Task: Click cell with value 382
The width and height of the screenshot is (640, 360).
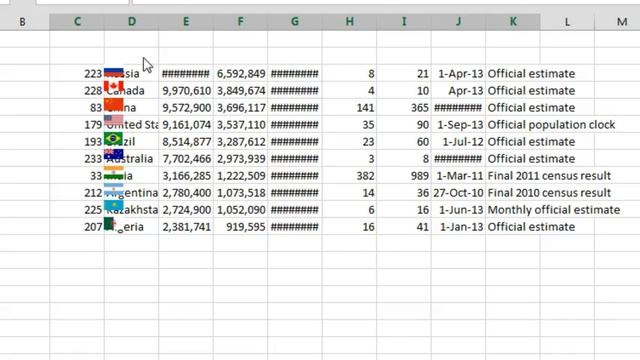Action: tap(349, 176)
